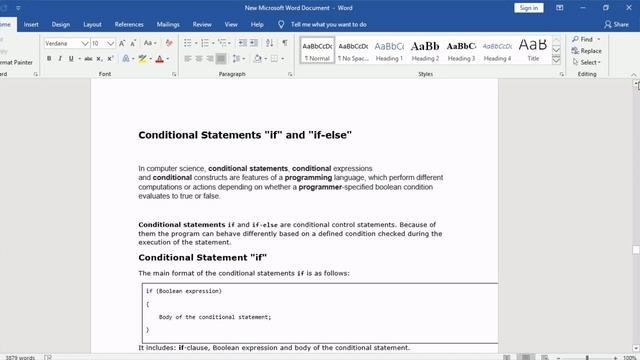Open Ribbon Display Options
The height and width of the screenshot is (360, 640).
560,8
